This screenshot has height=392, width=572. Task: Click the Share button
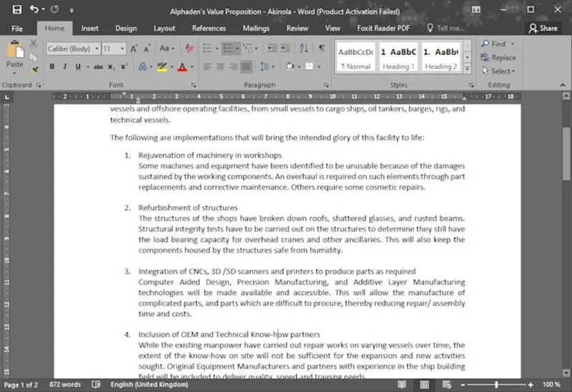[x=543, y=28]
